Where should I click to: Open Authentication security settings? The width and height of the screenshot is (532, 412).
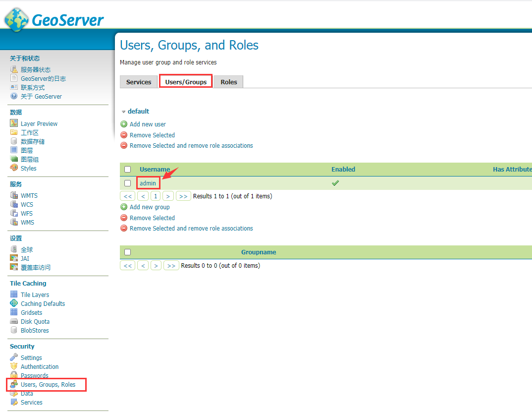pos(40,366)
